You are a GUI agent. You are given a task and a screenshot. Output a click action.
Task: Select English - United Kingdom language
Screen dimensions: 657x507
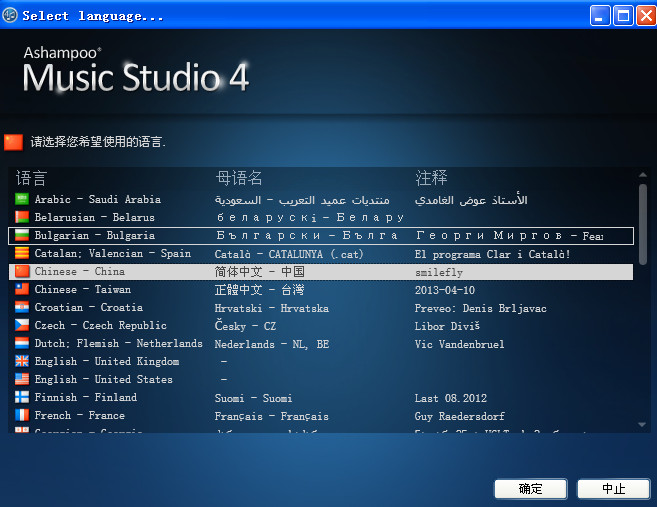pos(321,362)
